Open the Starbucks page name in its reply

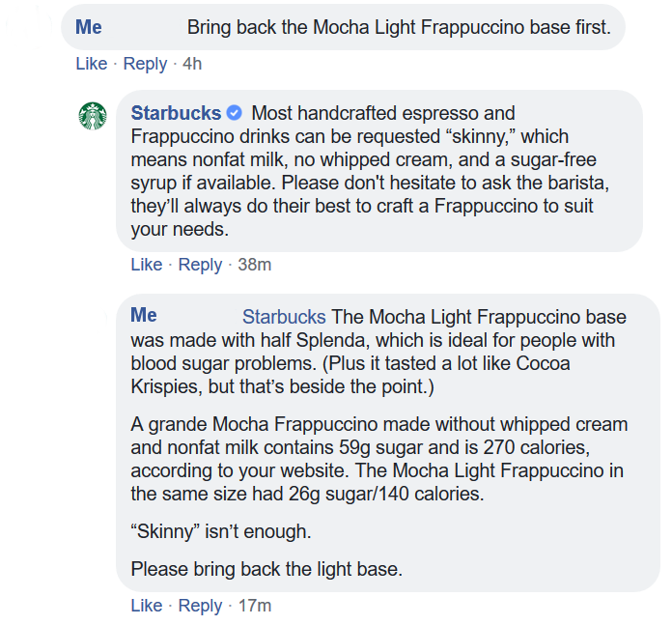click(176, 113)
